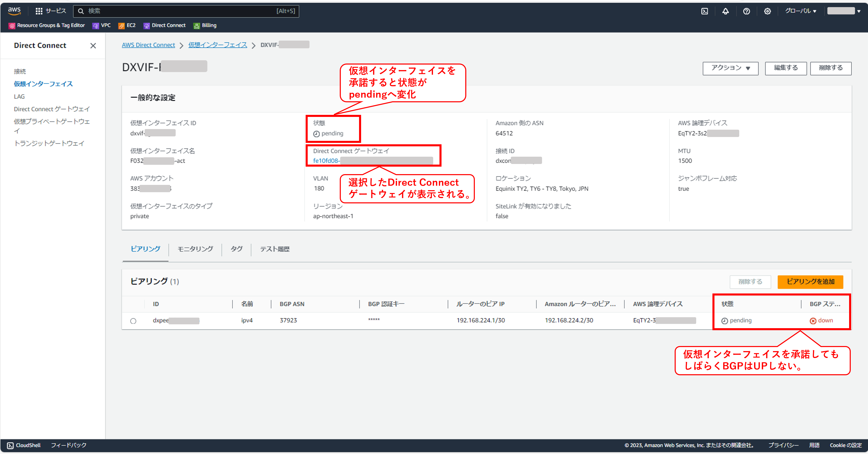Launch CloudShell from the bottom bar
The height and width of the screenshot is (454, 868).
coord(24,445)
